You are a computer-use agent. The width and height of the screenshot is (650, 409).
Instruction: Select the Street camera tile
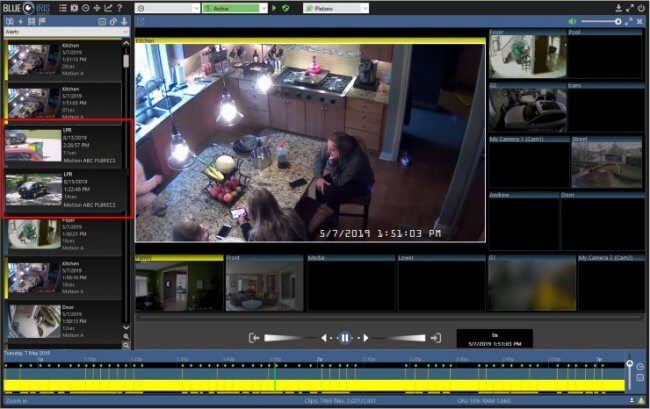[607, 162]
